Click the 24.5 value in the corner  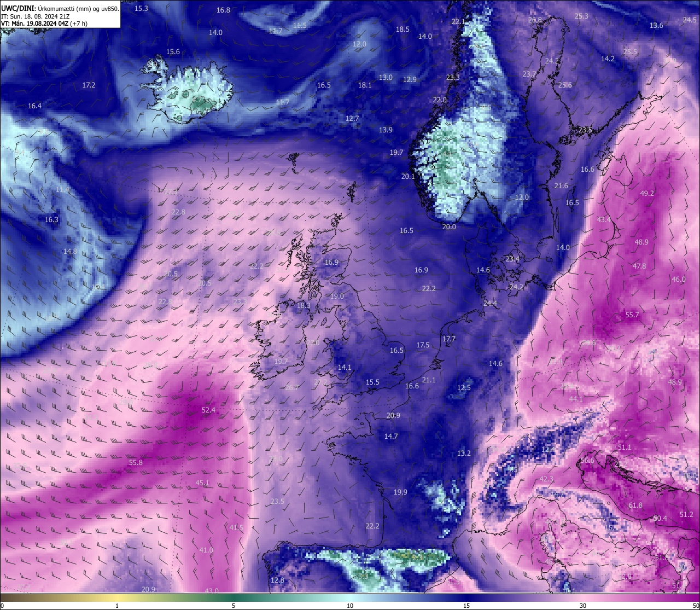(690, 20)
